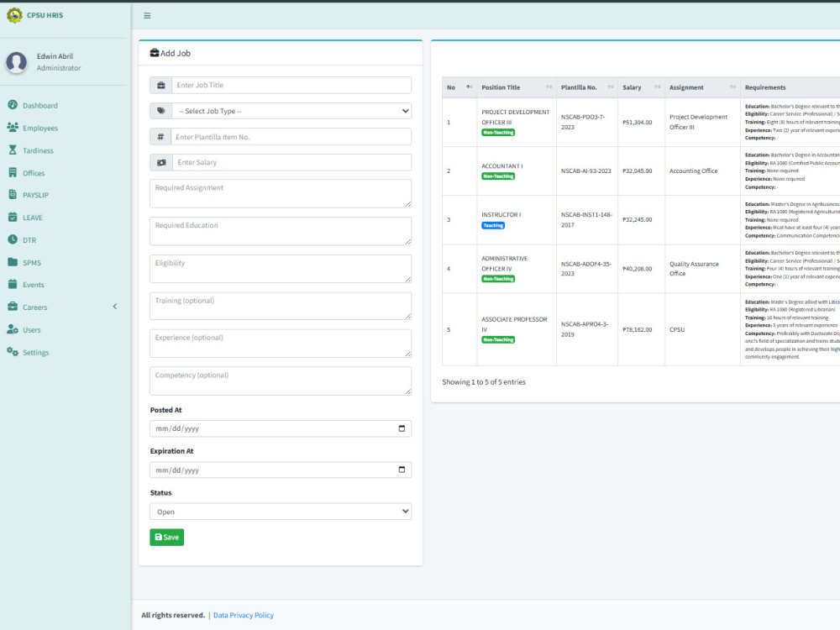Image resolution: width=840 pixels, height=630 pixels.
Task: Click the Competency (optional) textarea
Action: click(281, 381)
